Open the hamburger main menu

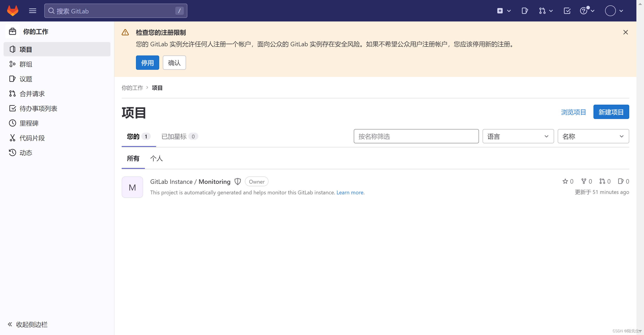32,11
